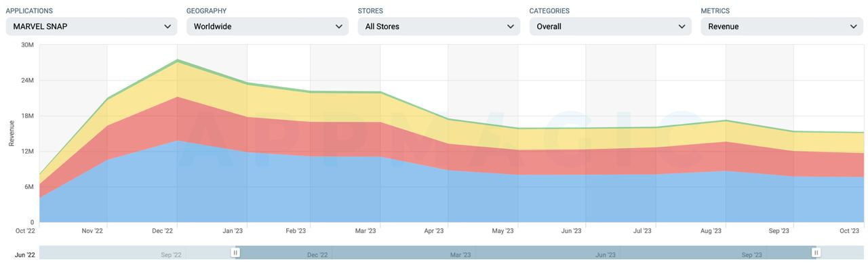
Task: Click the 6M y-axis value
Action: coord(30,187)
